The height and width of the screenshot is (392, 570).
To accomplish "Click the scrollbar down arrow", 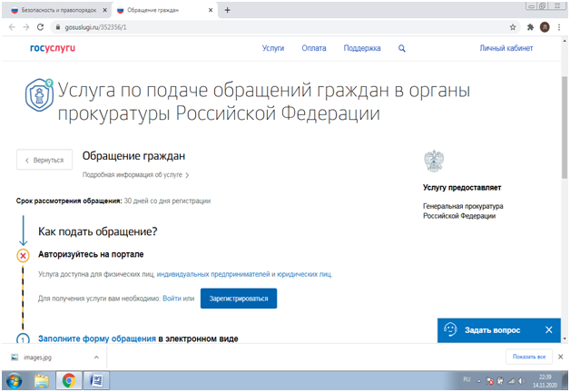I will click(x=565, y=338).
